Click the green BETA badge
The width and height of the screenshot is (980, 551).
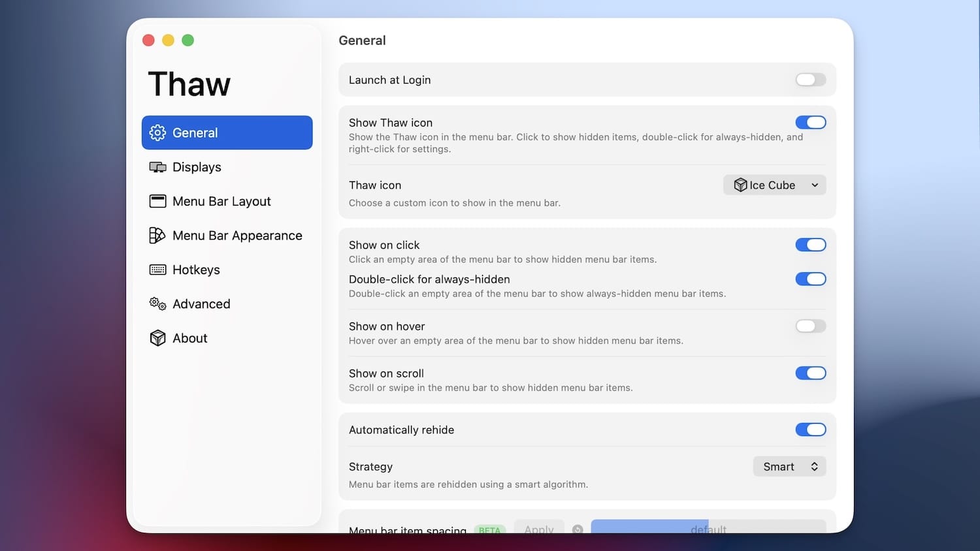(x=489, y=529)
